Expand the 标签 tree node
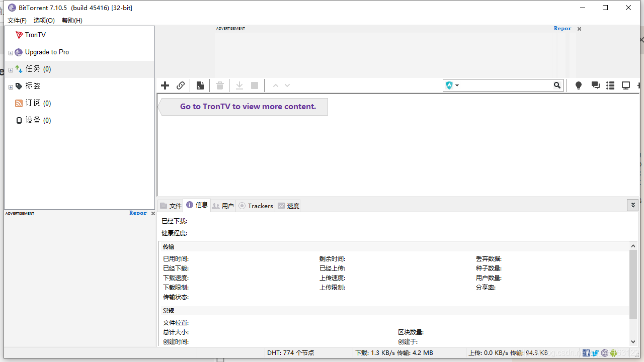The height and width of the screenshot is (362, 644). click(x=11, y=87)
